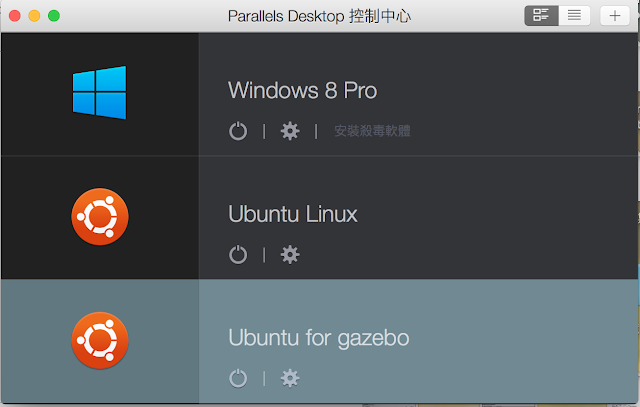The image size is (640, 407).
Task: Maximize the control center window
Action: 54,16
